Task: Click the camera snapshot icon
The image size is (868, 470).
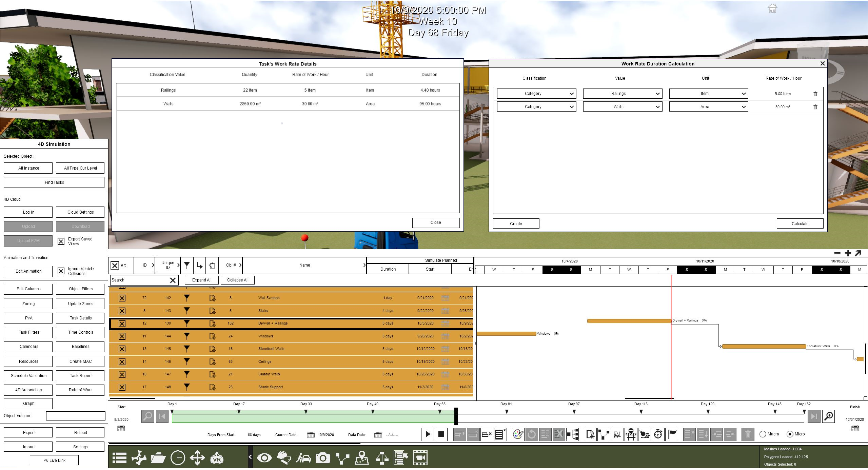Action: point(323,458)
